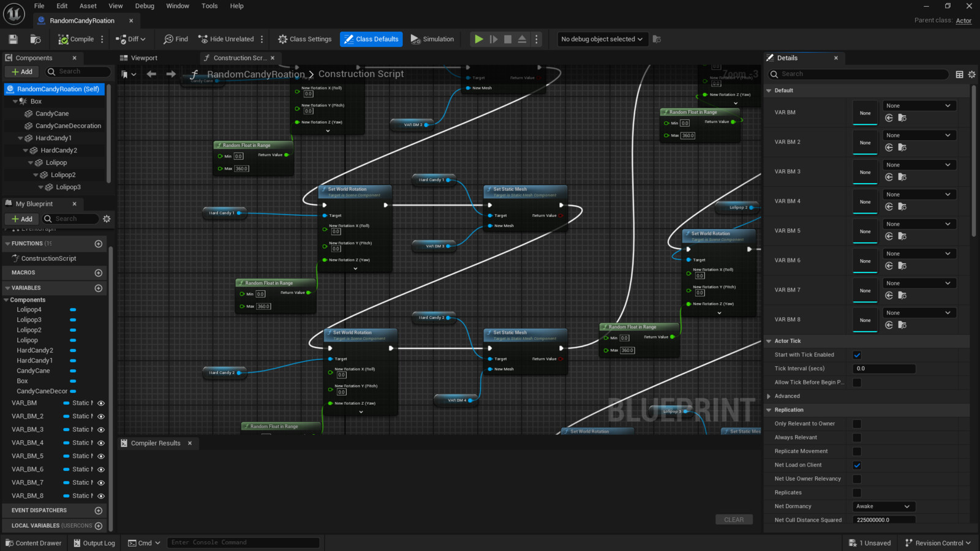980x551 pixels.
Task: Open the play options three-dot menu
Action: click(x=537, y=39)
